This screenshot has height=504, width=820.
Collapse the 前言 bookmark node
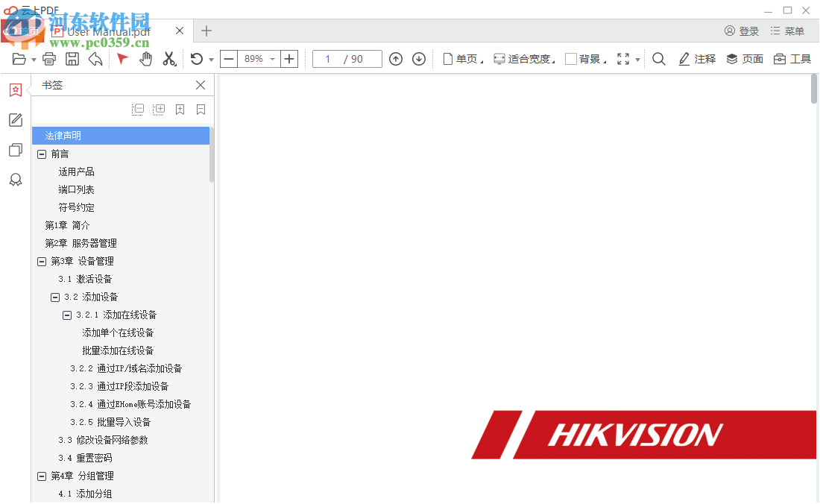(x=42, y=154)
